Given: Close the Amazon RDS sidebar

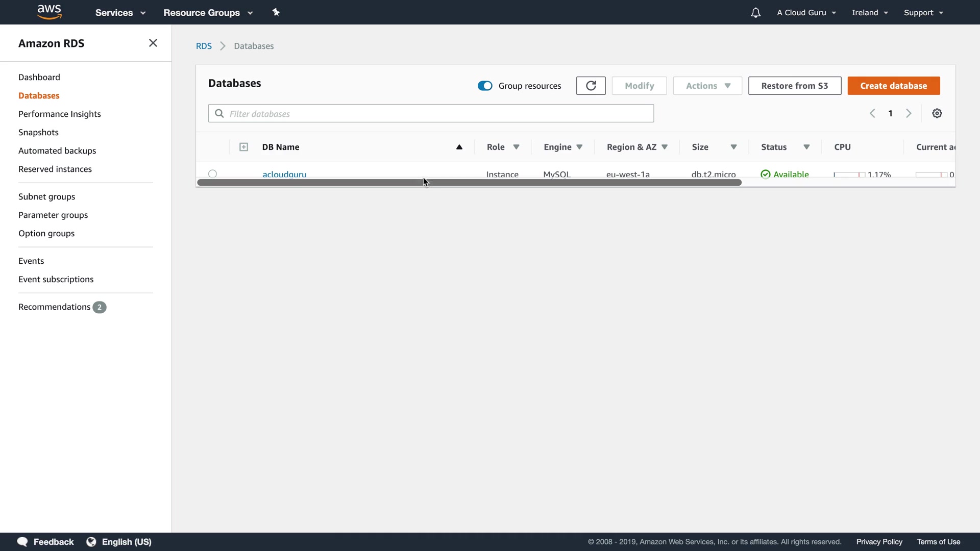Looking at the screenshot, I should (153, 43).
